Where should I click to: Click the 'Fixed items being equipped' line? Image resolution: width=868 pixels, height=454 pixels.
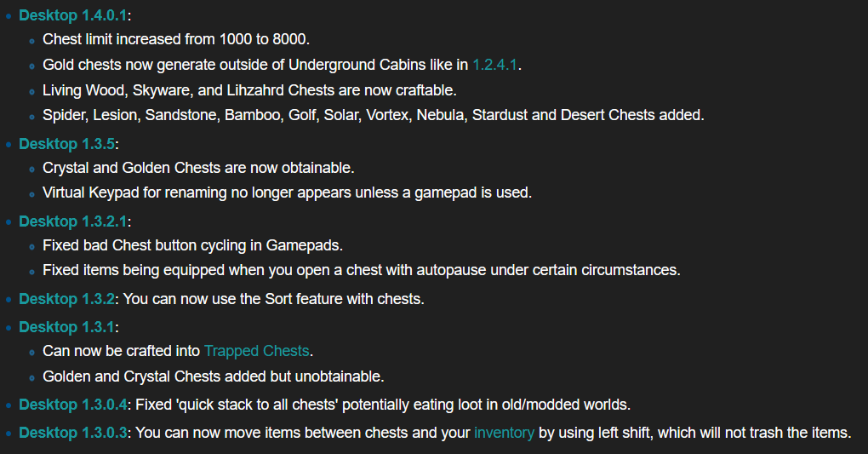362,271
